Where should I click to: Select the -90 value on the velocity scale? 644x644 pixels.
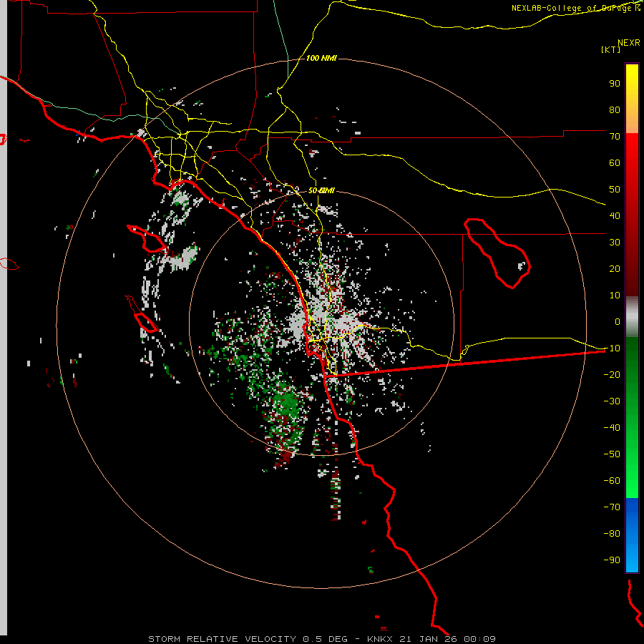pos(612,560)
